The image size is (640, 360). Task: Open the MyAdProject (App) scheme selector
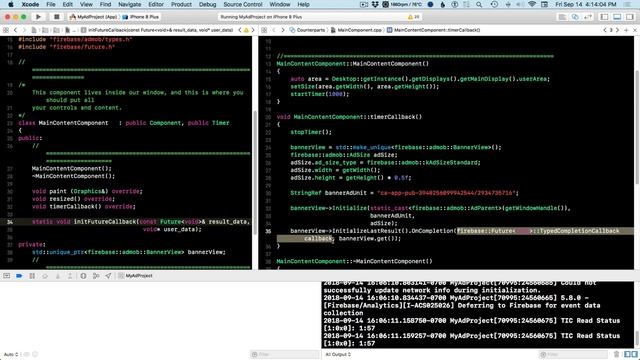click(93, 17)
